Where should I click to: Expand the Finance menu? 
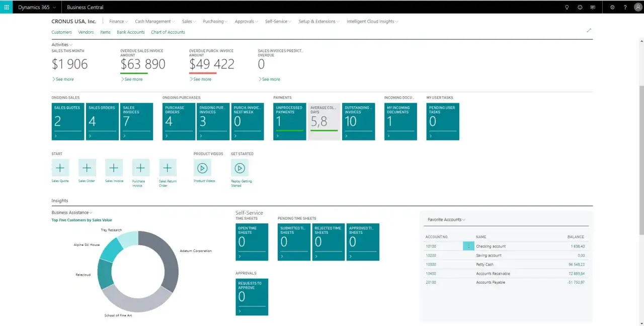pos(119,22)
